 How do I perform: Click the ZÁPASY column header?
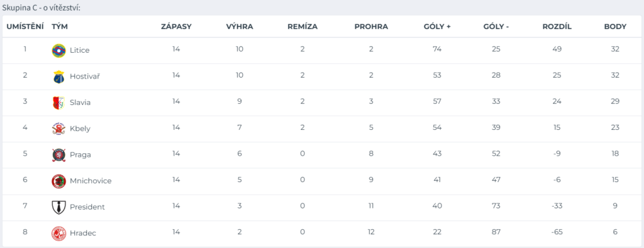pos(176,26)
